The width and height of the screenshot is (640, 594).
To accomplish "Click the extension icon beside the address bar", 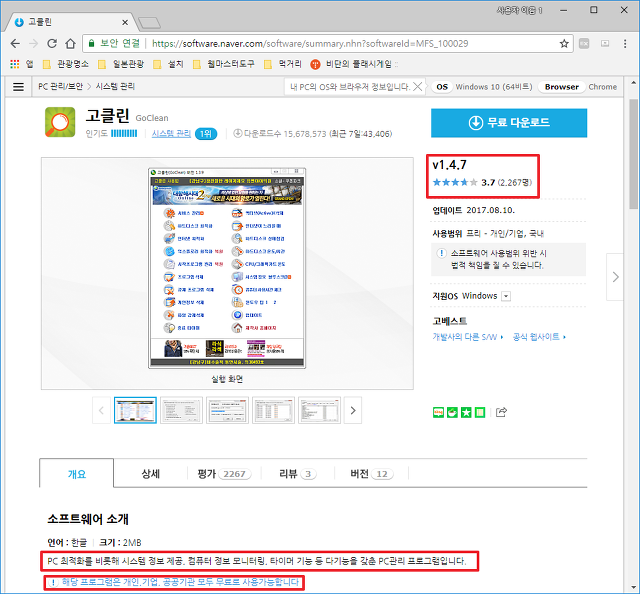I will pyautogui.click(x=584, y=43).
